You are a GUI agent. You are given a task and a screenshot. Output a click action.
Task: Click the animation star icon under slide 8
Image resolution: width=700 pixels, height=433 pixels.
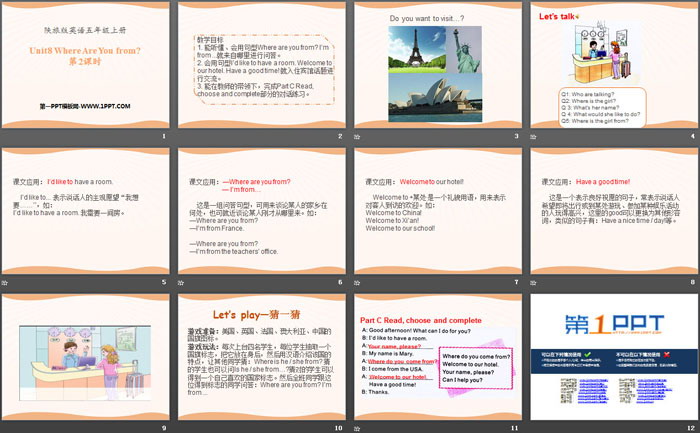(533, 283)
